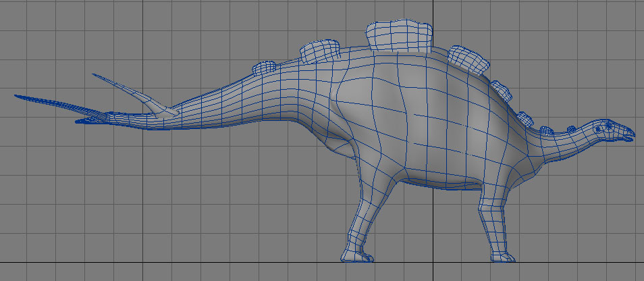Select the front foot of the stegosaurus
The height and width of the screenshot is (281, 644).
[501, 257]
